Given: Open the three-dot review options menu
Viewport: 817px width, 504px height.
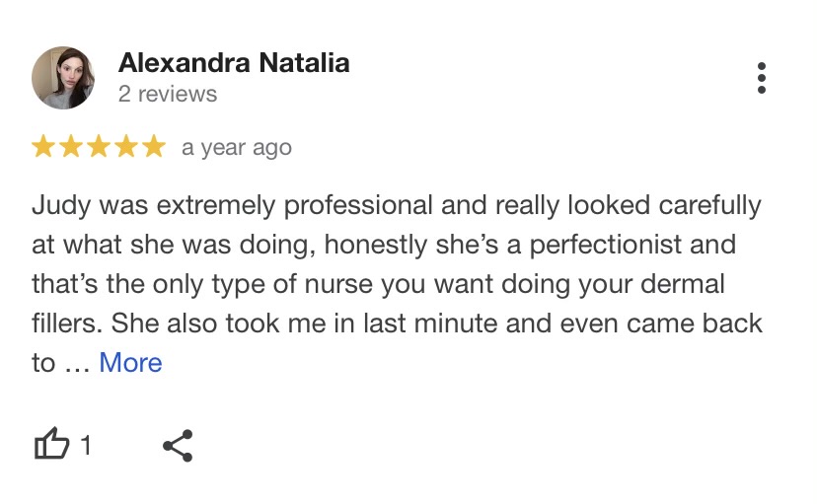Looking at the screenshot, I should (x=761, y=78).
